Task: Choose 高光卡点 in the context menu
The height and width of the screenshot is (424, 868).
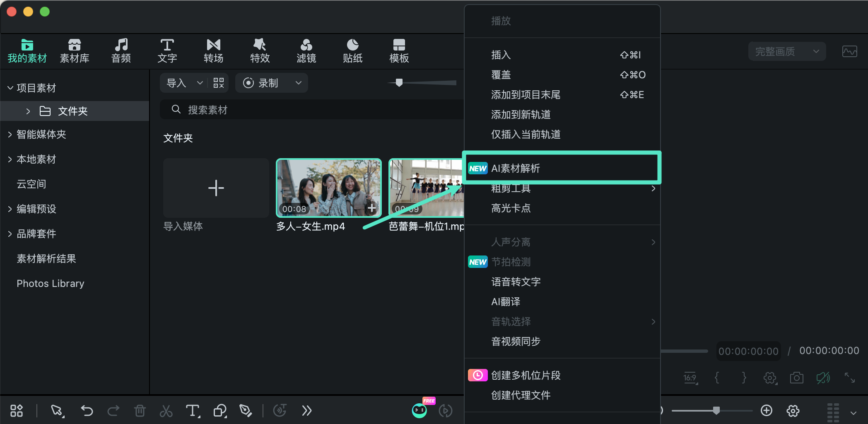Action: [562, 208]
